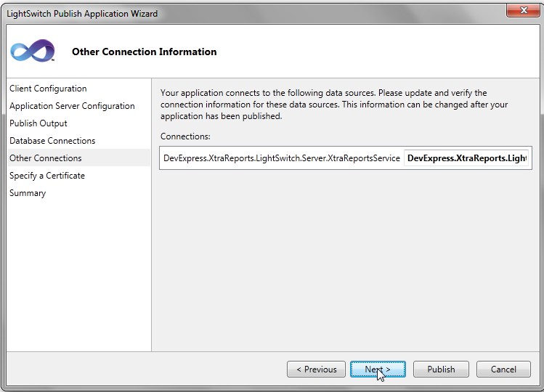Viewport: 544px width, 392px height.
Task: Click the bold connection string text field
Action: click(466, 158)
